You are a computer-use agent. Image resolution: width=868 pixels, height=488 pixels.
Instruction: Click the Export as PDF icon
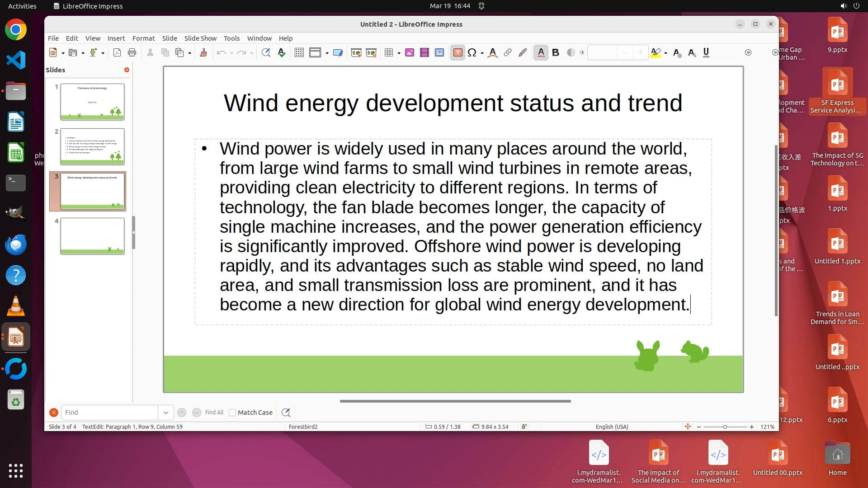click(x=117, y=53)
